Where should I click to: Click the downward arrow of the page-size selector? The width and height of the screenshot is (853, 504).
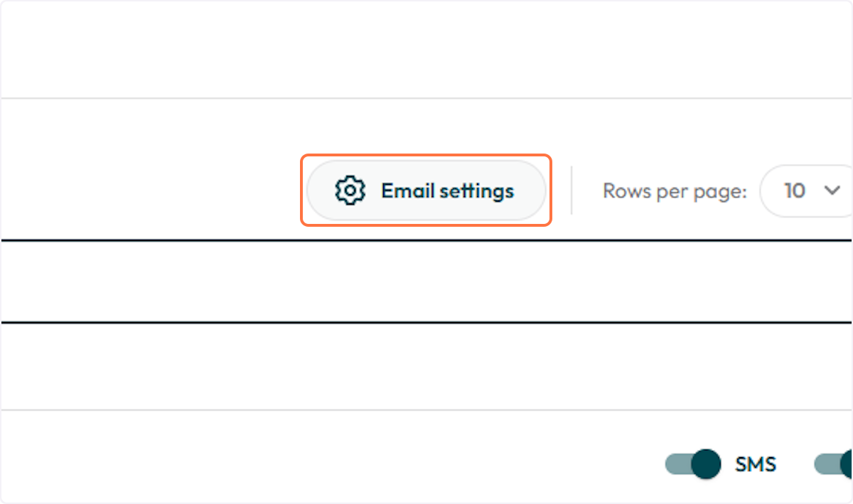(832, 191)
